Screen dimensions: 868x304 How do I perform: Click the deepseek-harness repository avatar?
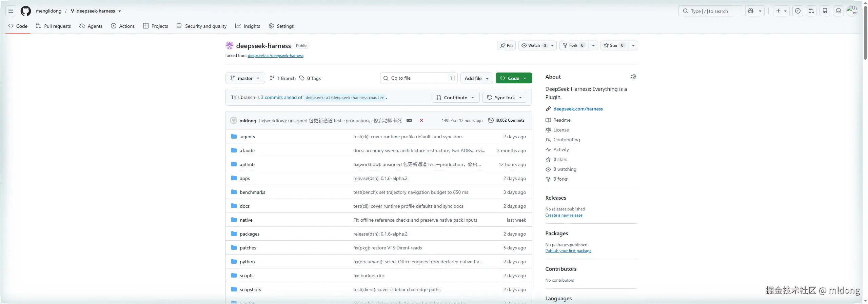coord(230,45)
